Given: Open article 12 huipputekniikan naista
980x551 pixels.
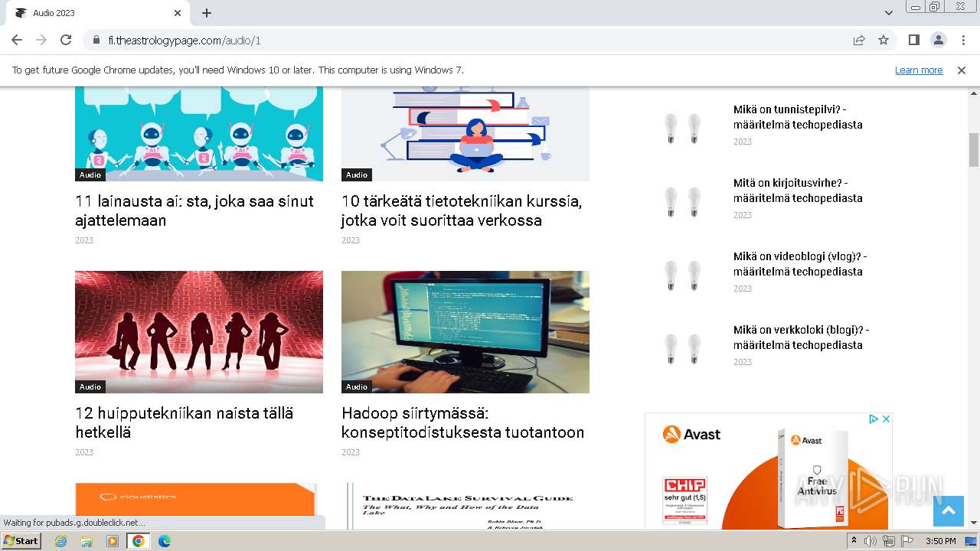Looking at the screenshot, I should point(185,422).
